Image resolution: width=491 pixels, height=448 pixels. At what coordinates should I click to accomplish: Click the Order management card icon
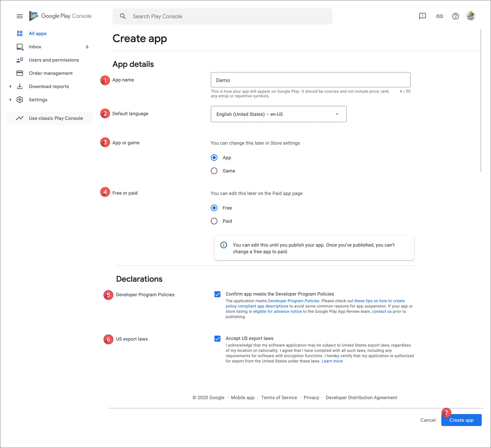coord(20,73)
